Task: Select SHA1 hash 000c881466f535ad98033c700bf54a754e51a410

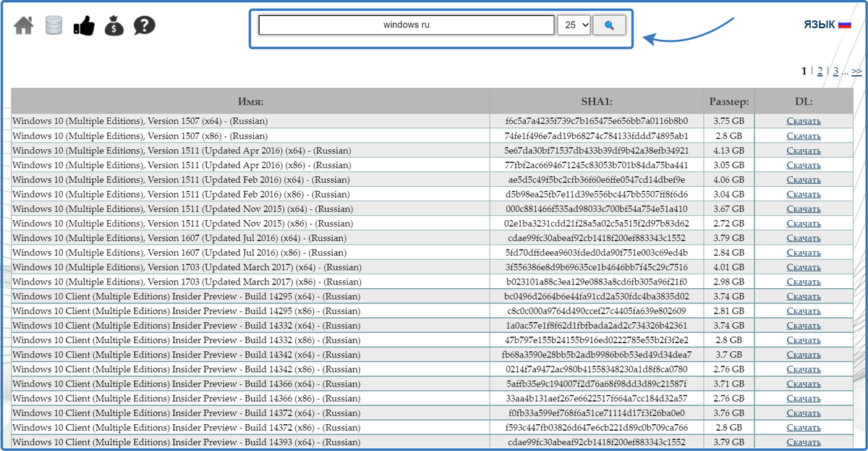Action: [x=597, y=208]
